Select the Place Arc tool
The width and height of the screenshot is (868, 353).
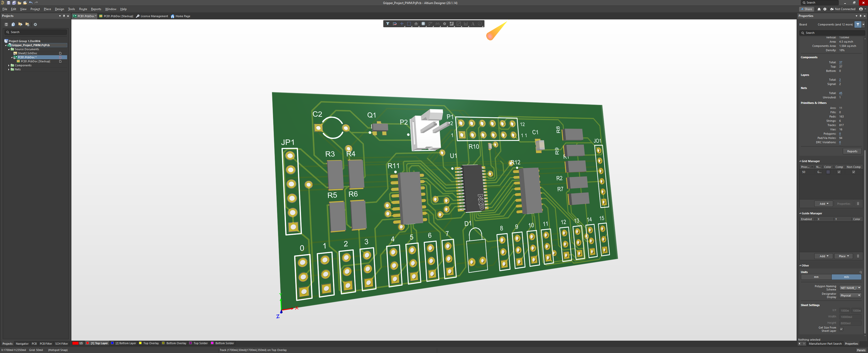pyautogui.click(x=480, y=24)
